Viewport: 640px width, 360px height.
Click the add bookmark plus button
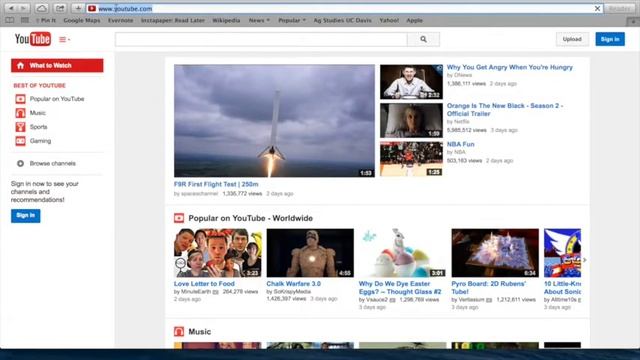point(78,8)
